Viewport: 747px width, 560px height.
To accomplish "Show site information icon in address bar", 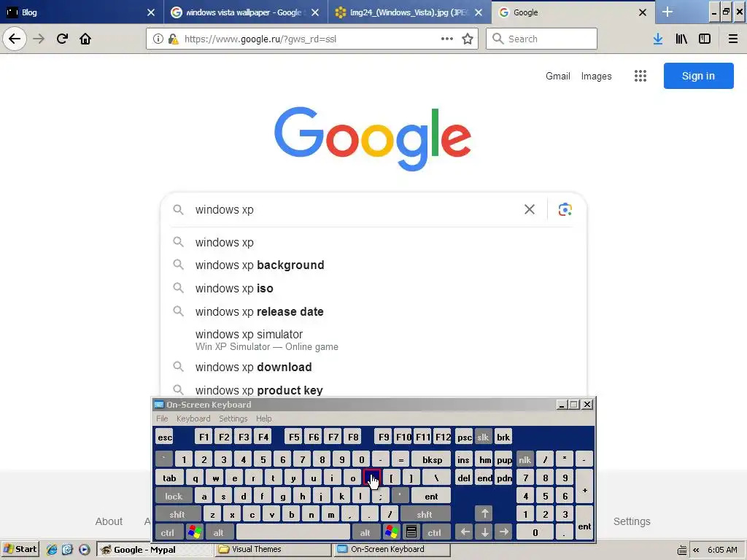I will (158, 39).
